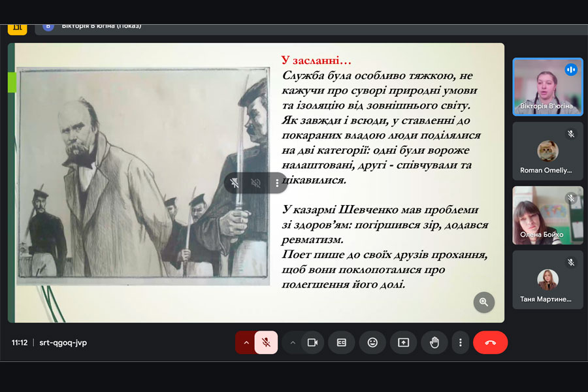Unmute the microphone in the call toolbar

point(266,342)
